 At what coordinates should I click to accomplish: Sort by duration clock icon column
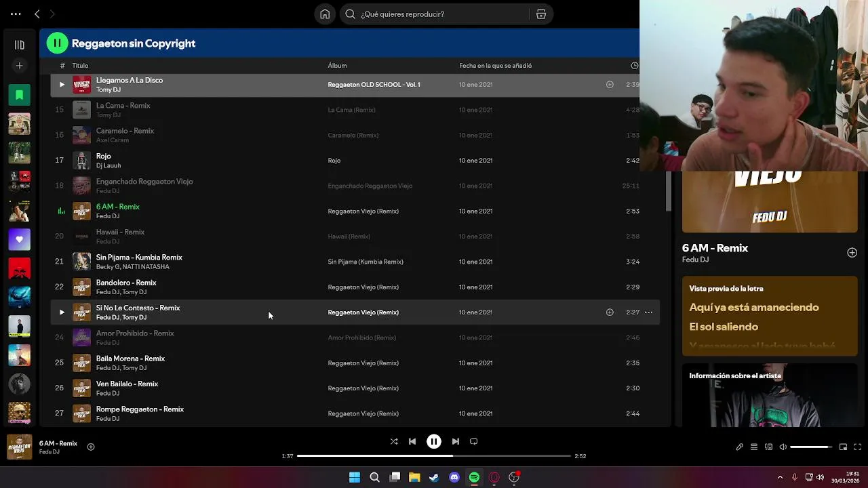click(x=634, y=66)
